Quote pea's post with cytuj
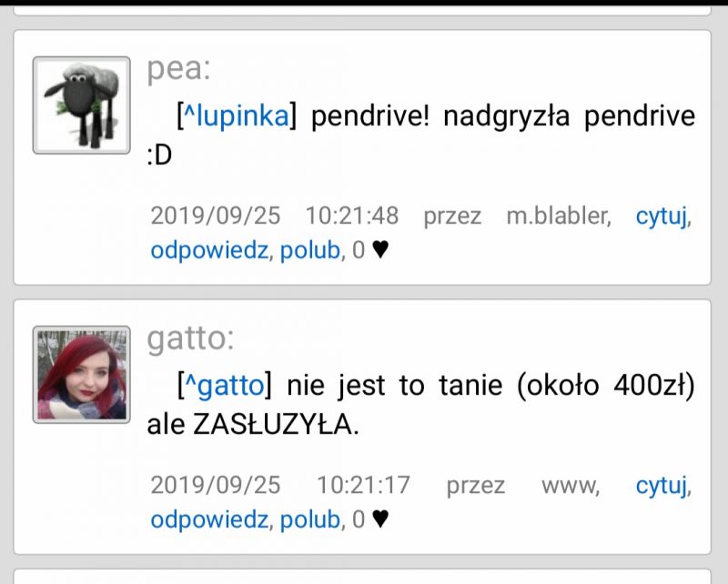Image resolution: width=728 pixels, height=584 pixels. tap(662, 216)
